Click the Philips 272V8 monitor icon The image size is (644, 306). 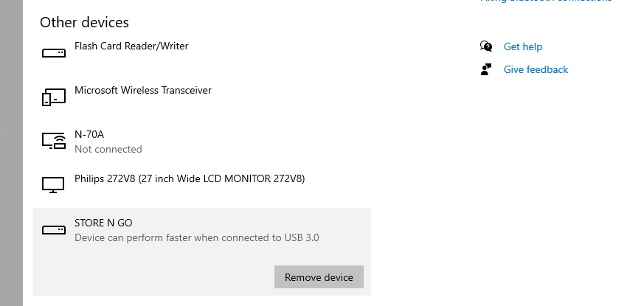pyautogui.click(x=54, y=185)
